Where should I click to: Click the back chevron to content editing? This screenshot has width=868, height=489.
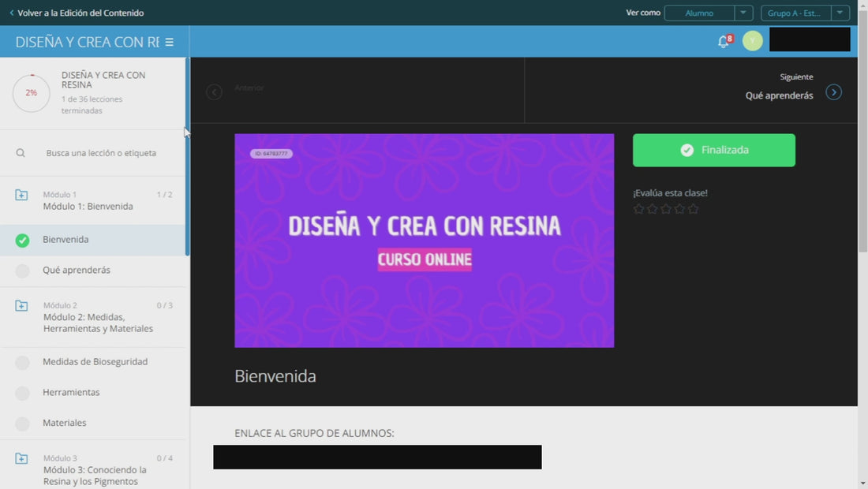coord(12,13)
